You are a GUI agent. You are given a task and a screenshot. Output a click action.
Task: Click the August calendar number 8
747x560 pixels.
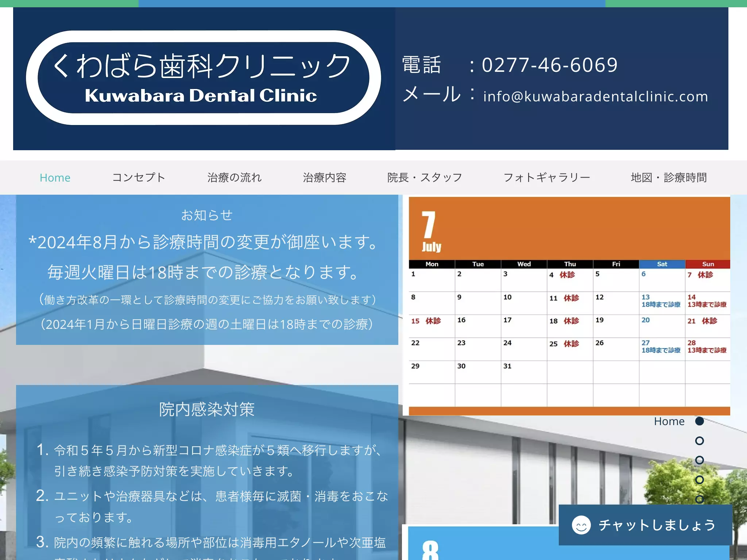point(430,550)
